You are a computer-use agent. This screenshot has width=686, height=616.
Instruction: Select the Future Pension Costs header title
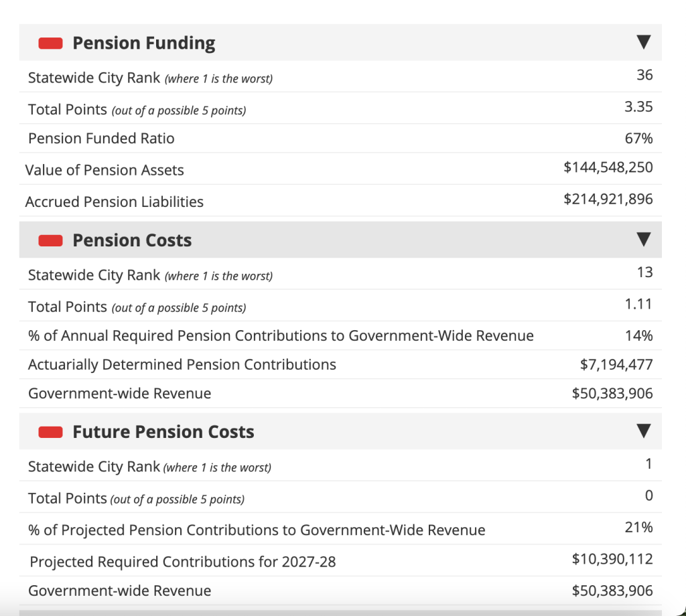163,432
